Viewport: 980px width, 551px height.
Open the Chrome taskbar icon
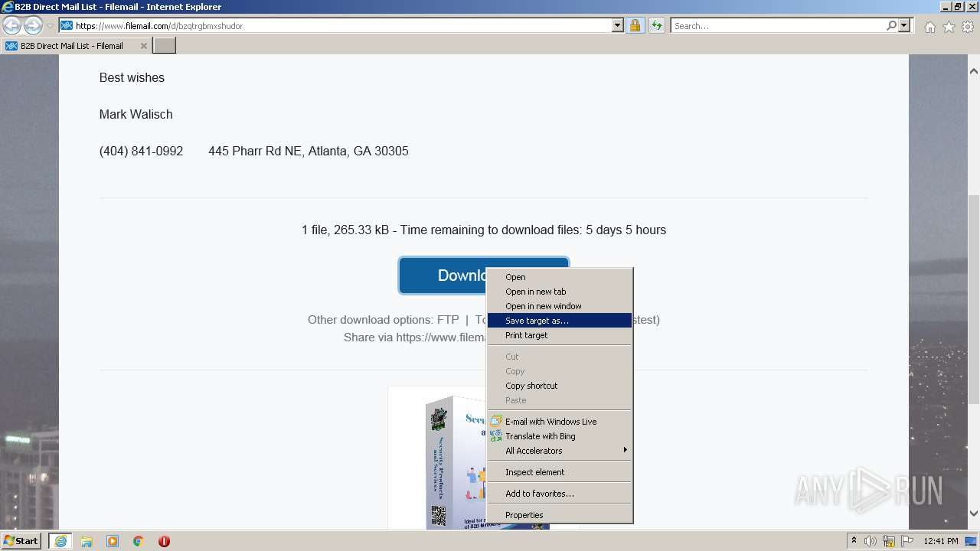click(x=139, y=541)
